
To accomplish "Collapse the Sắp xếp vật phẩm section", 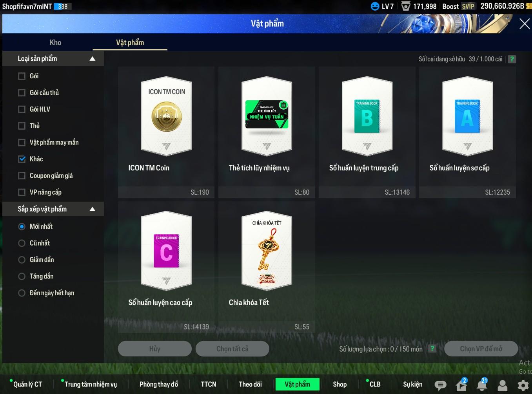I will (x=93, y=209).
